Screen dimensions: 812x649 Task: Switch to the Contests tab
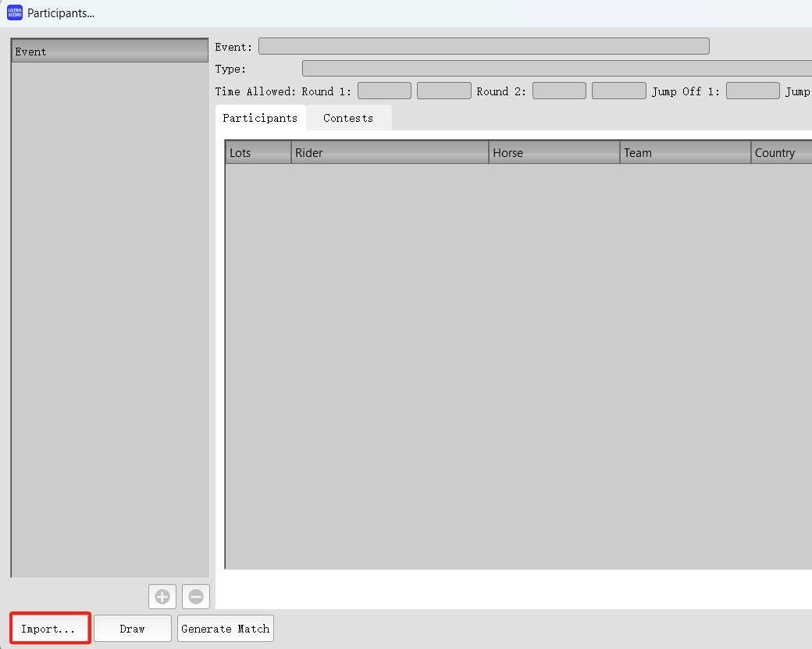coord(348,118)
